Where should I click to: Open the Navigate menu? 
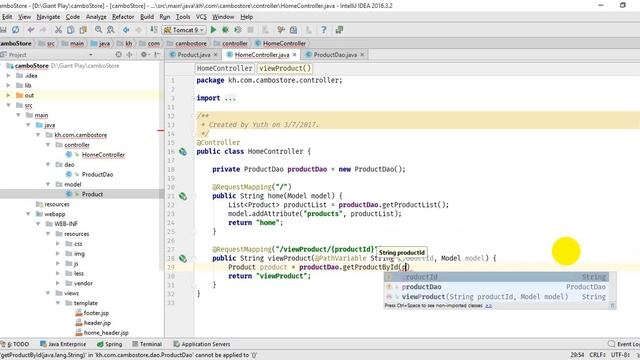(x=48, y=17)
